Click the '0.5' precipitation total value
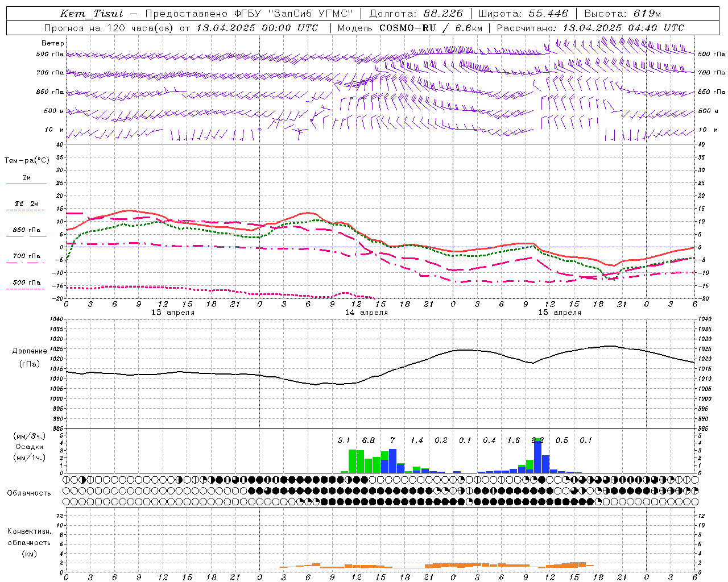 click(x=562, y=440)
